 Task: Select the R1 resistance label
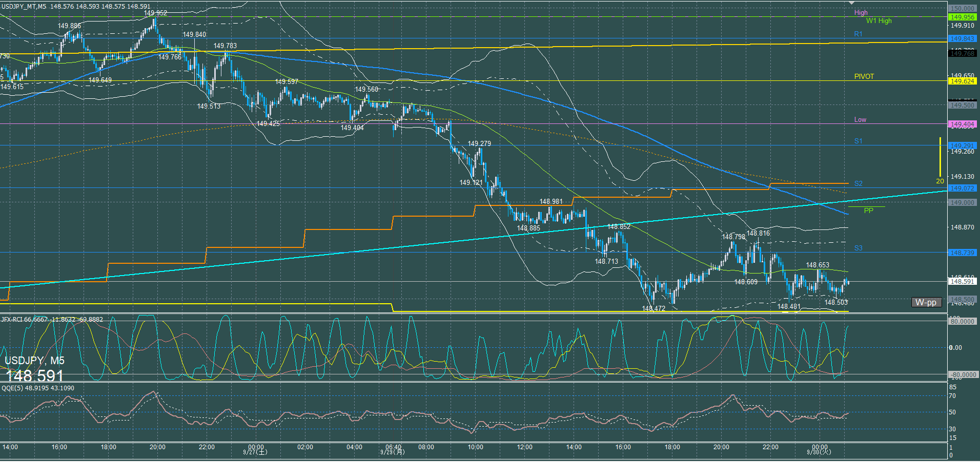[x=858, y=34]
